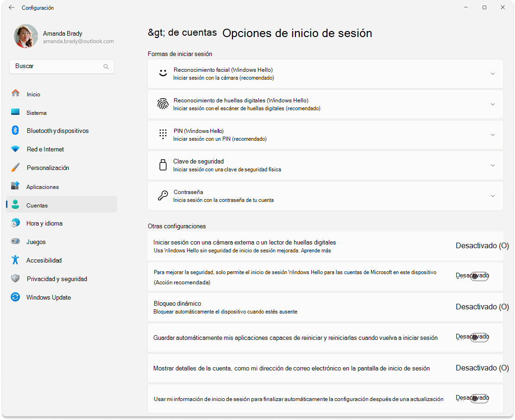Viewport: 515px width, 420px height.
Task: Click the Inicio home icon
Action: click(x=15, y=93)
